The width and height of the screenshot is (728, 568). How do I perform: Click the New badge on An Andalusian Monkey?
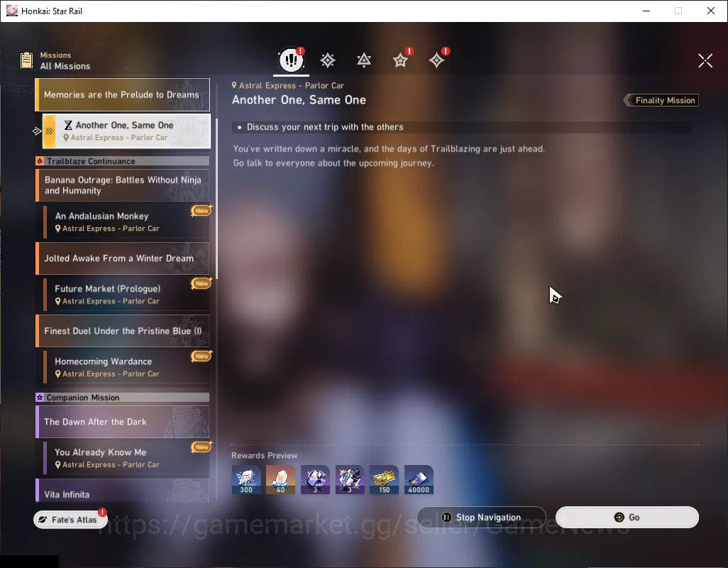[x=202, y=211]
